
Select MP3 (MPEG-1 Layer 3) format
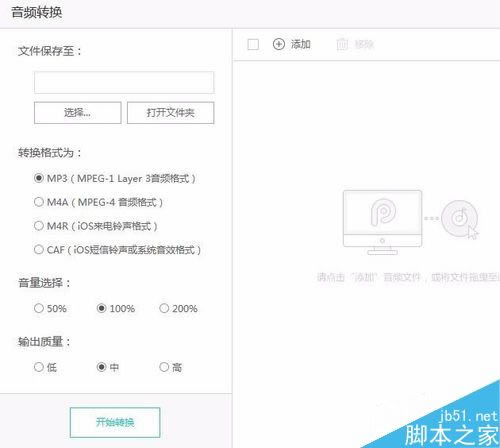39,178
